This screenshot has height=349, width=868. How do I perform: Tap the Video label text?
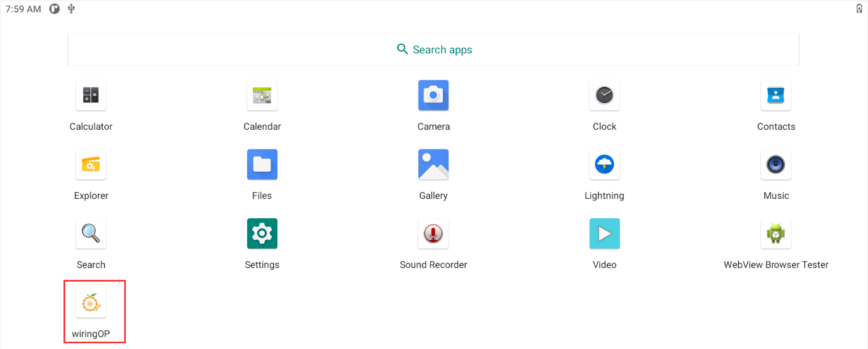(604, 265)
